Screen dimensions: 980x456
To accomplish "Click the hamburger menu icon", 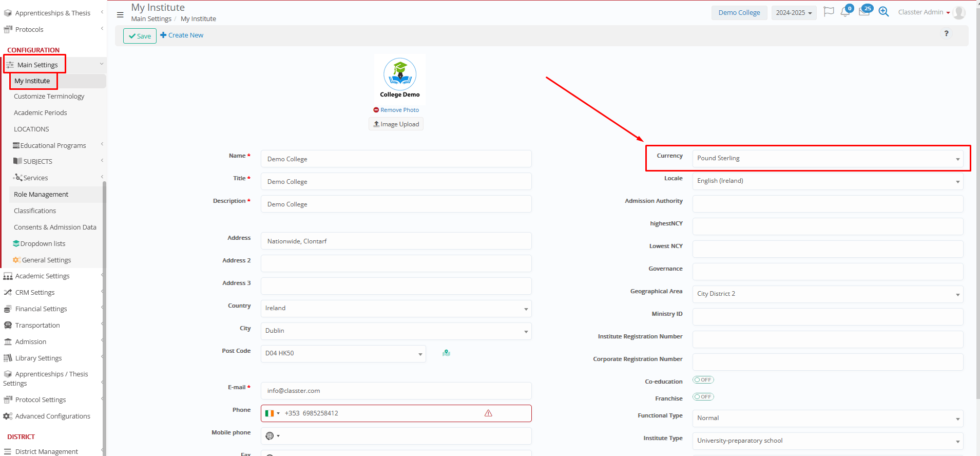I will pos(120,15).
